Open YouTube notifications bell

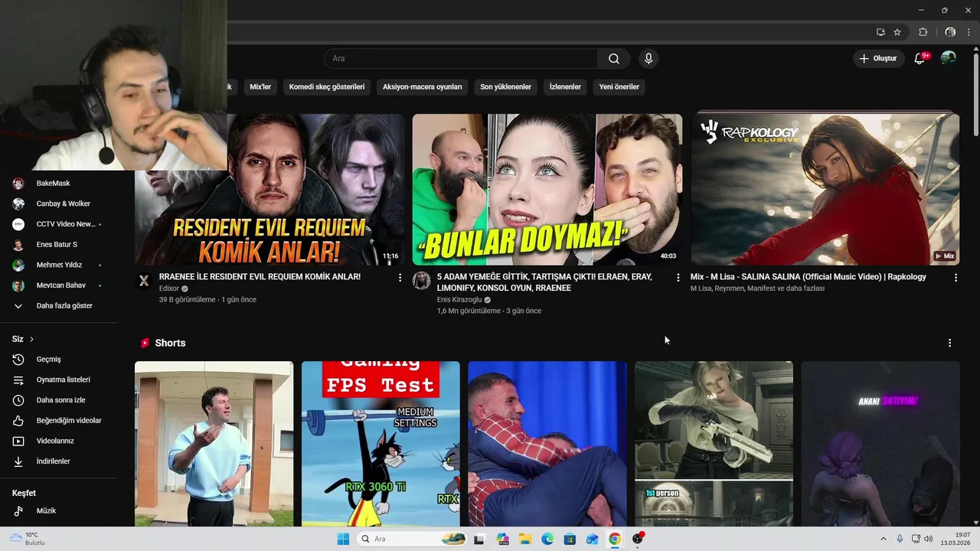tap(920, 58)
